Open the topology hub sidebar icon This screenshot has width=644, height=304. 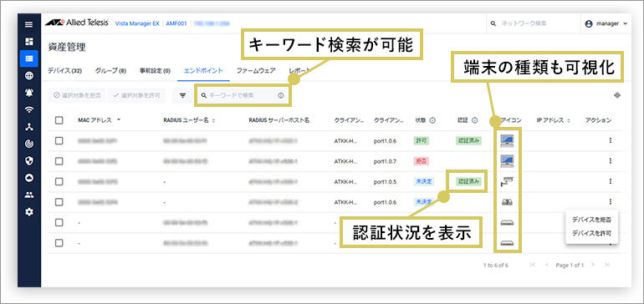(29, 127)
